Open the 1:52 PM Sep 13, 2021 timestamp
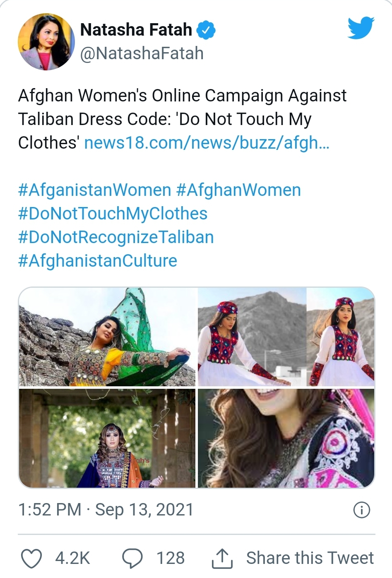 (106, 510)
